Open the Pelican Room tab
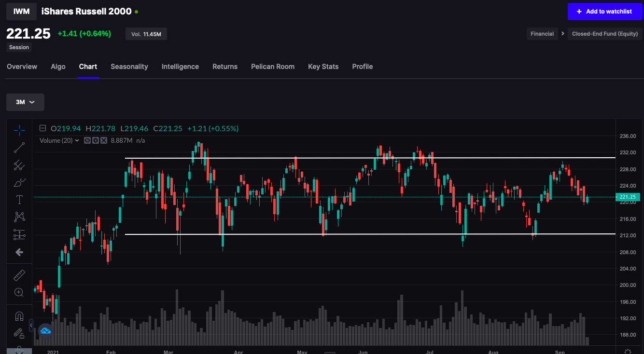644x354 pixels. (273, 67)
